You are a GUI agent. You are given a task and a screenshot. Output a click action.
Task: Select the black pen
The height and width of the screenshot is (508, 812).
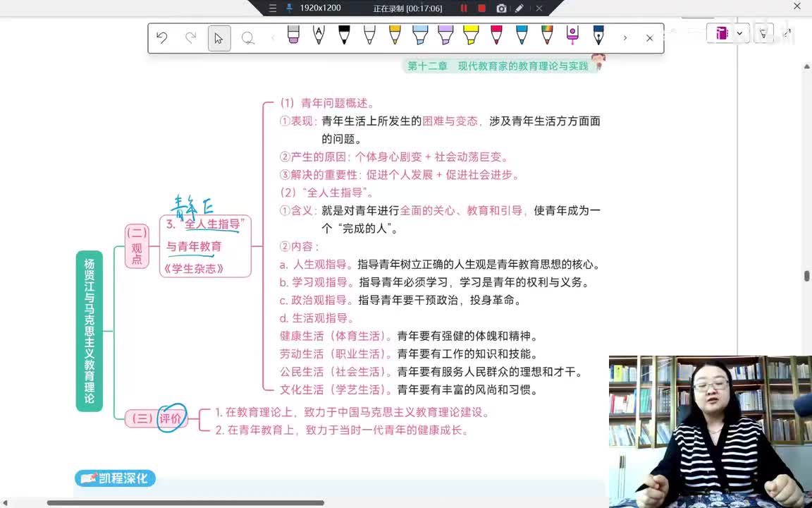[x=344, y=35]
